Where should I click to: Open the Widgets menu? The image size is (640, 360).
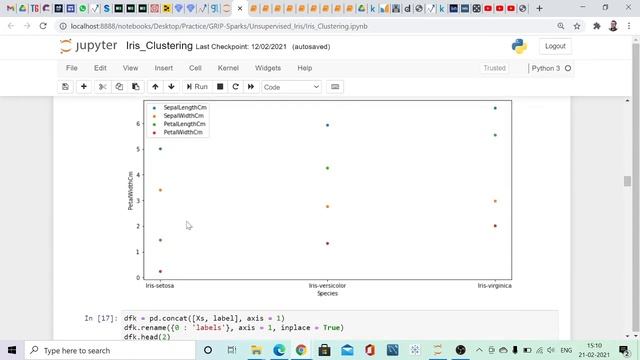pos(268,68)
